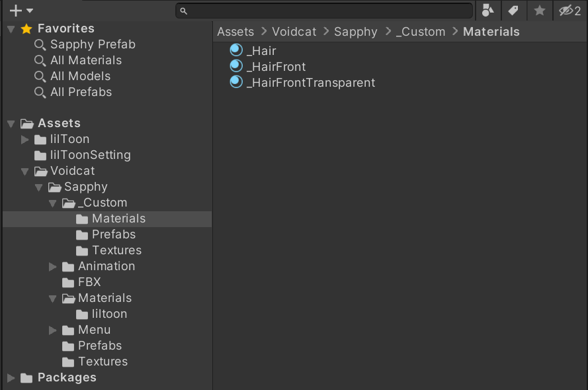Screen dimensions: 588x390
Task: Click the search by type icon
Action: click(488, 11)
